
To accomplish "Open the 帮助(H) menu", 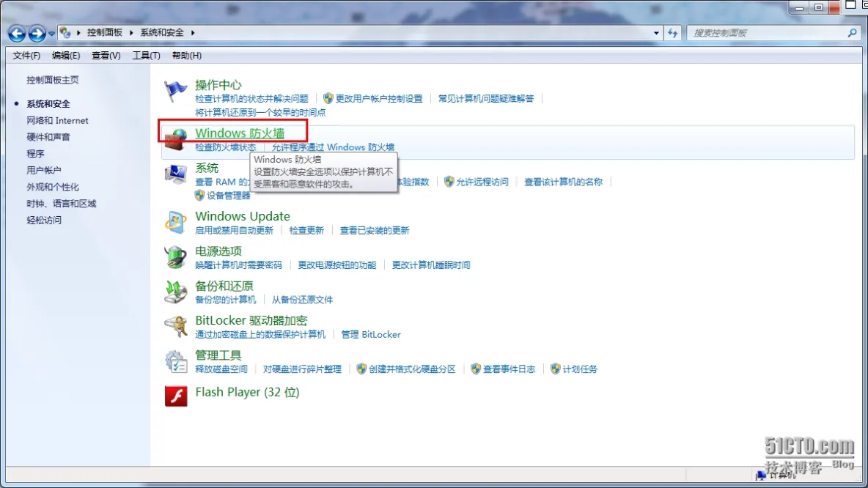I will coord(186,56).
